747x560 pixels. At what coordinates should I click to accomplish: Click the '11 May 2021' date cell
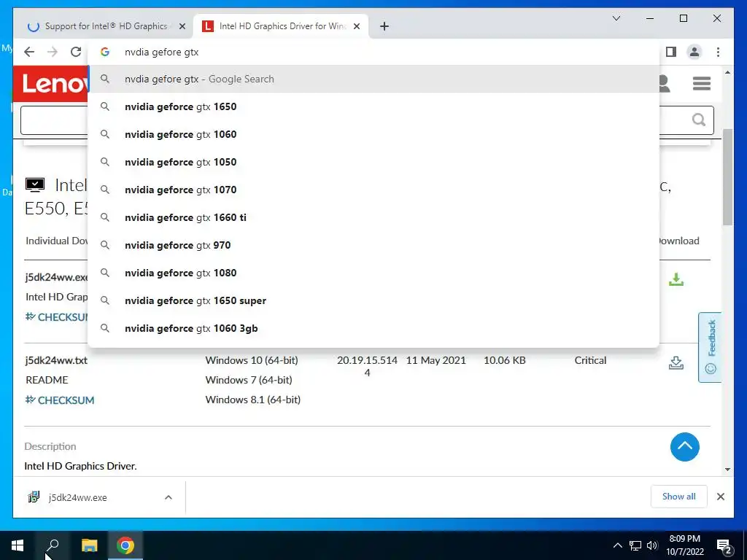pos(436,360)
